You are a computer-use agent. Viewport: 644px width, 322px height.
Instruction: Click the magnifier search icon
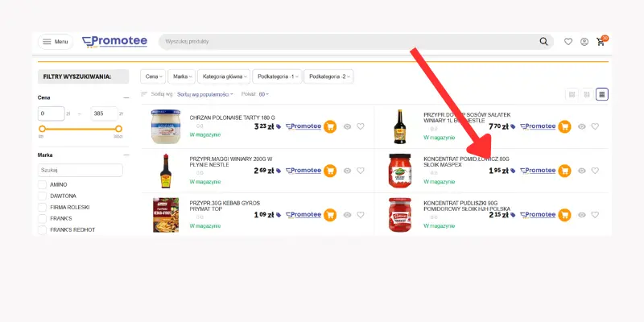(x=544, y=42)
